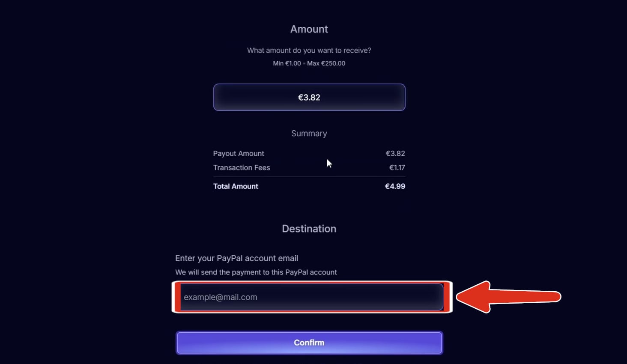The image size is (627, 364).
Task: Click the Summary heading
Action: 309,134
